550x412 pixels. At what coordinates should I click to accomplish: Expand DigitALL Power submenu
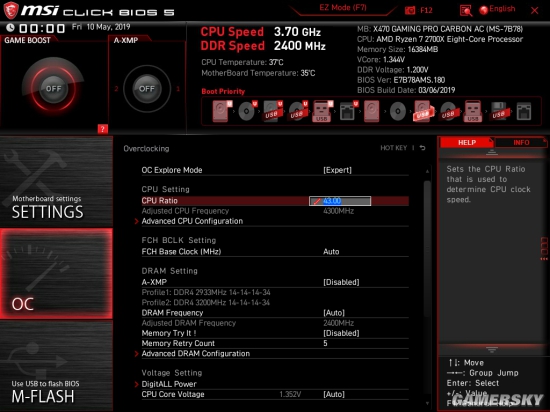point(169,384)
